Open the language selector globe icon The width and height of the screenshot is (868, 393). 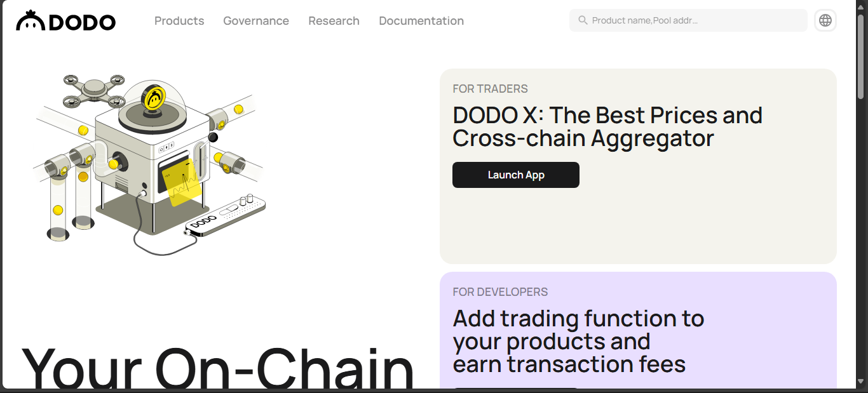click(825, 20)
